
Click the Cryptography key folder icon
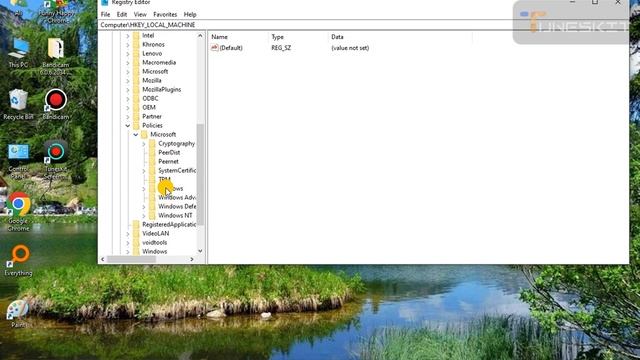pos(152,143)
